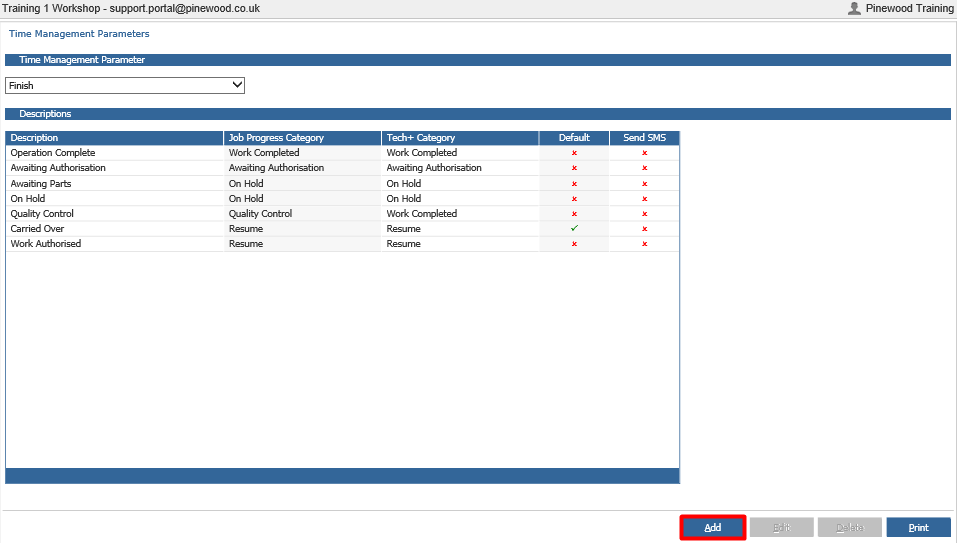Select the Awaiting Parts row
This screenshot has height=543, width=957.
click(x=342, y=183)
